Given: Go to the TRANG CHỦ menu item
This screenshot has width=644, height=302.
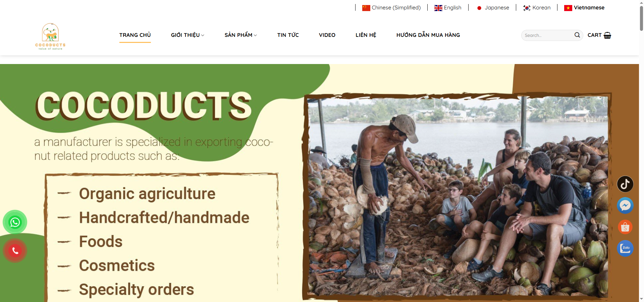Looking at the screenshot, I should pyautogui.click(x=135, y=35).
